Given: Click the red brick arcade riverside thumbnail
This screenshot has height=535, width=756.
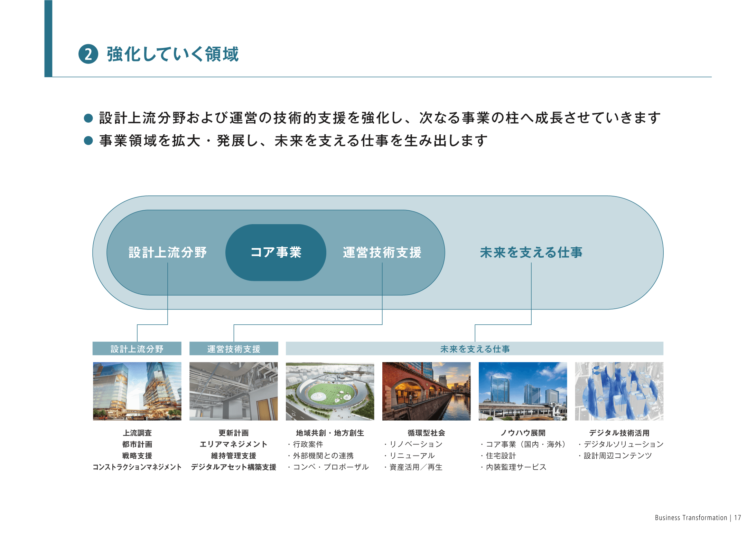Looking at the screenshot, I should click(x=426, y=391).
